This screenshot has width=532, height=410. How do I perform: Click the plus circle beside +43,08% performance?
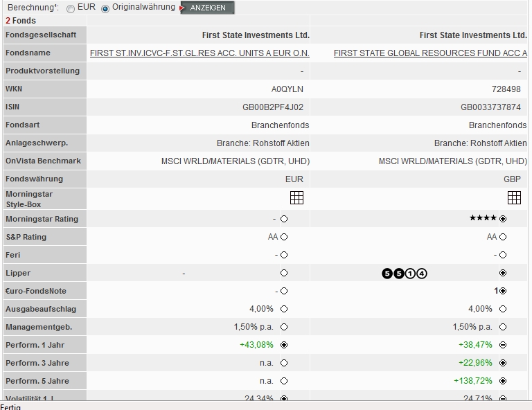click(284, 345)
